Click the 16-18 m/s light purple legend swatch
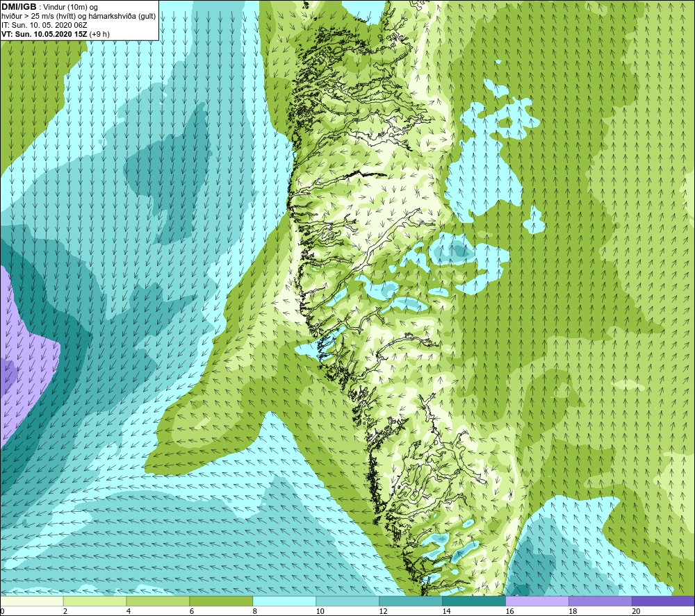 tap(537, 601)
